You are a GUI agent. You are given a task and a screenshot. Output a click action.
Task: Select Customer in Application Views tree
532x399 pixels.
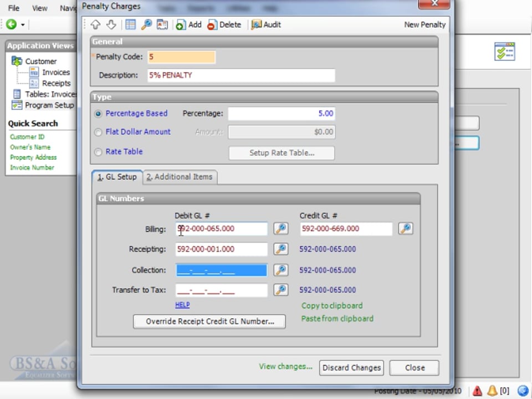click(x=40, y=62)
